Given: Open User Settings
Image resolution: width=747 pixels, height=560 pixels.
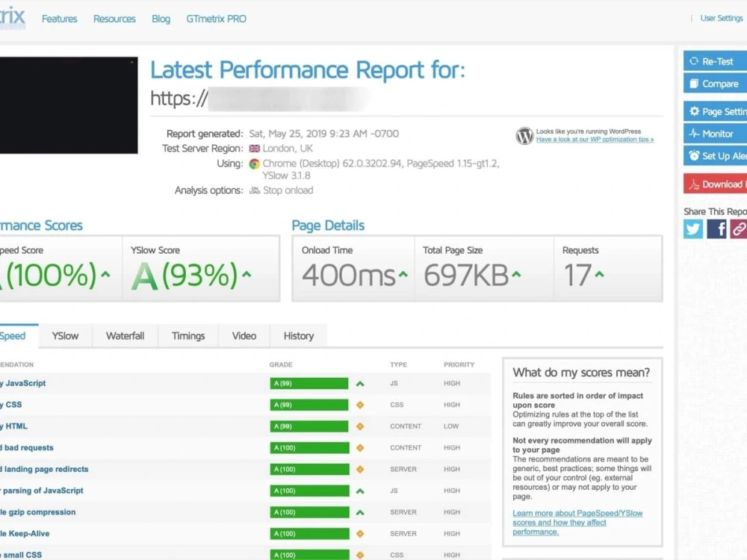Looking at the screenshot, I should tap(722, 18).
